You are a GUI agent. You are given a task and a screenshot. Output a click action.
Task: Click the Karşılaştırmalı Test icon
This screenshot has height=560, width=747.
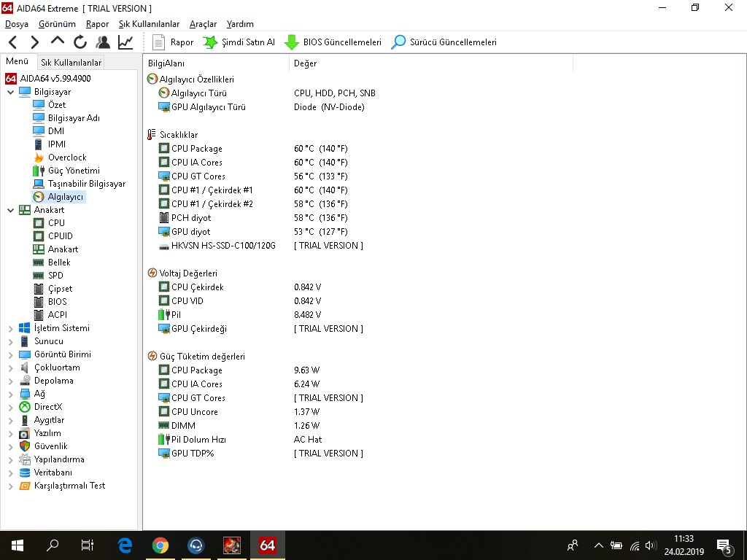(24, 486)
